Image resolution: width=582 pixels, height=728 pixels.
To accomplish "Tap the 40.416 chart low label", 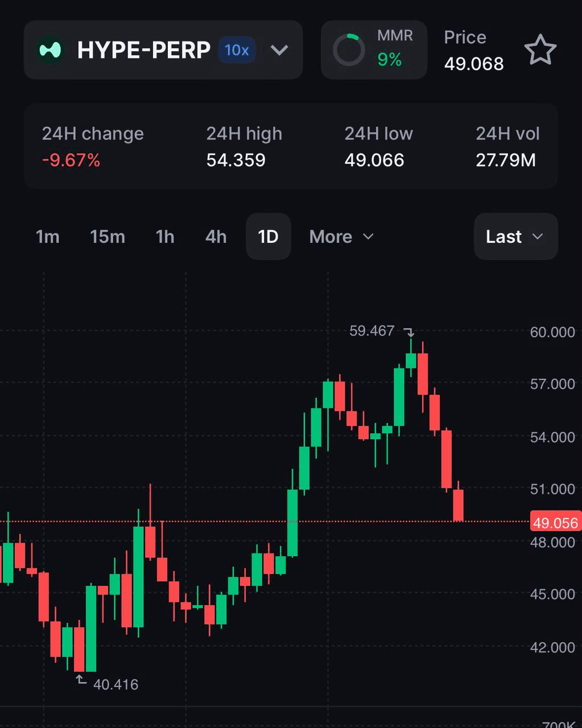I will click(x=115, y=684).
